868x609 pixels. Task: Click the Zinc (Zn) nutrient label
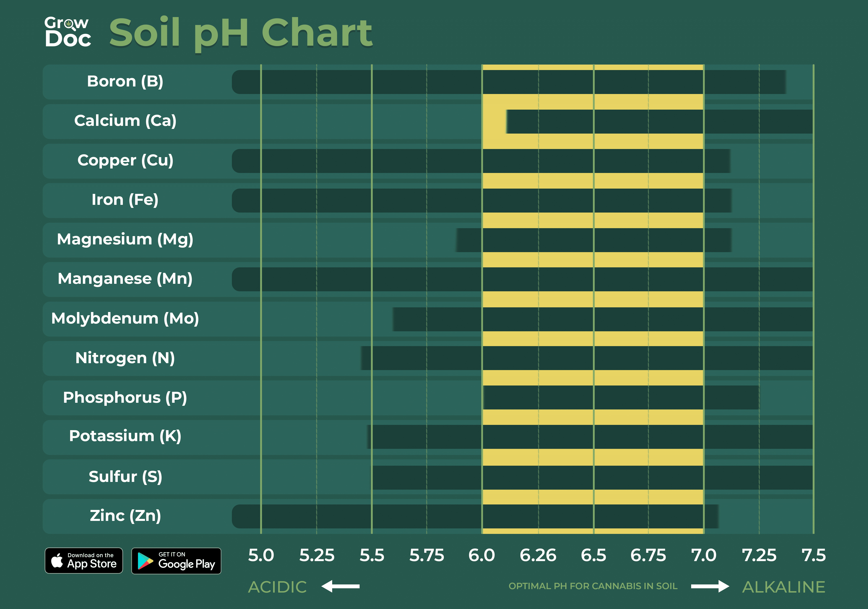125,516
